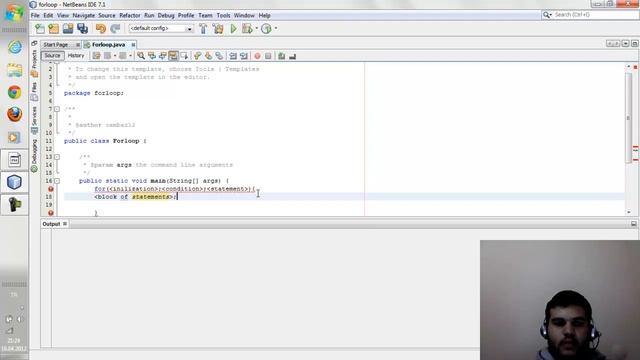The height and width of the screenshot is (360, 640).
Task: Click the editor vertical scrollbar thumb
Action: (628, 118)
